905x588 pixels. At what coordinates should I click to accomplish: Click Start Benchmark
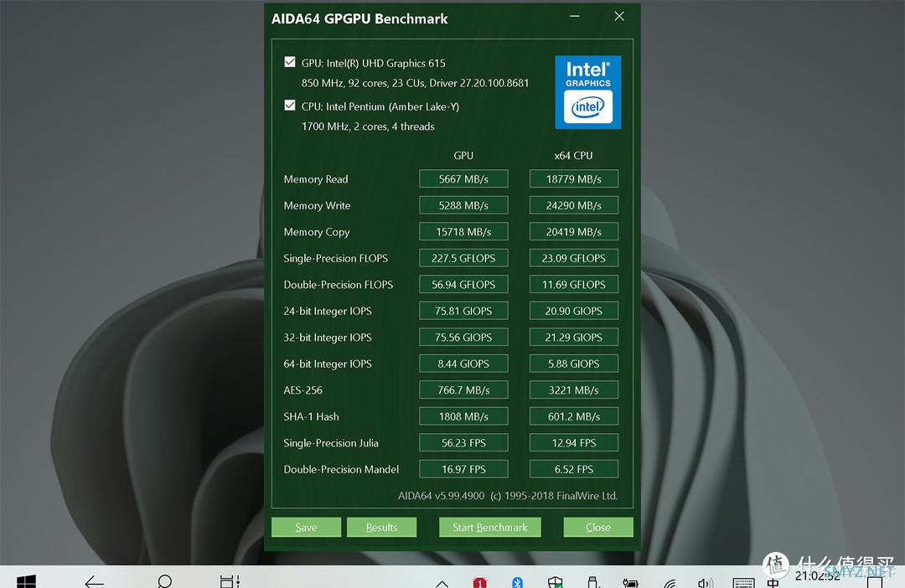[490, 527]
